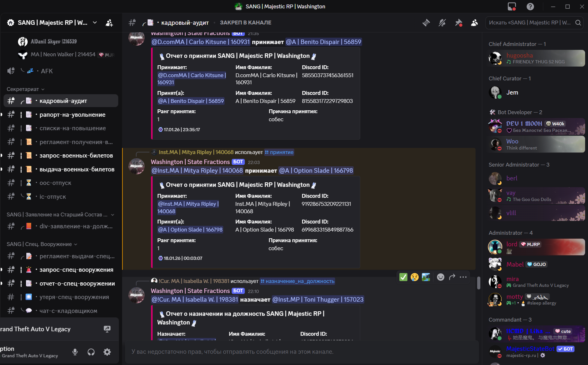
Task: Open channel запрос-спец-вооружения
Action: coord(61,270)
